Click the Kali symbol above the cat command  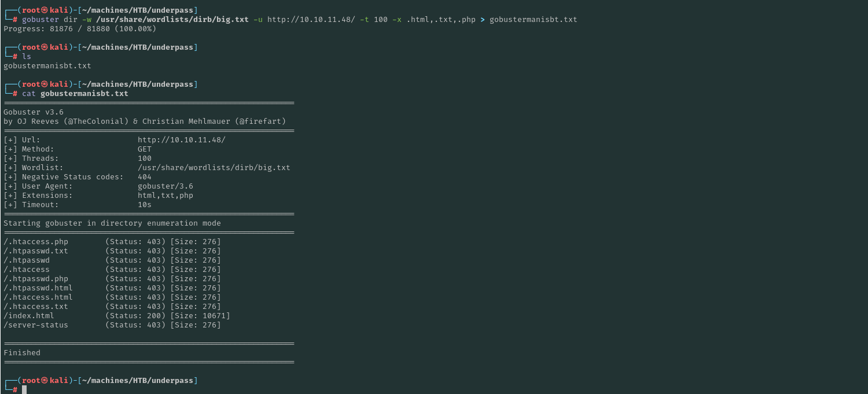(x=45, y=84)
